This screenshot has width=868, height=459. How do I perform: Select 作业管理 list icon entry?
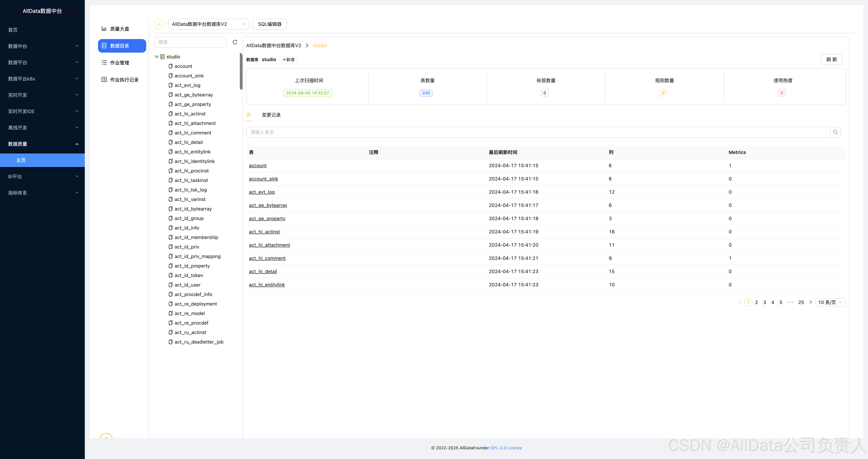click(x=104, y=63)
